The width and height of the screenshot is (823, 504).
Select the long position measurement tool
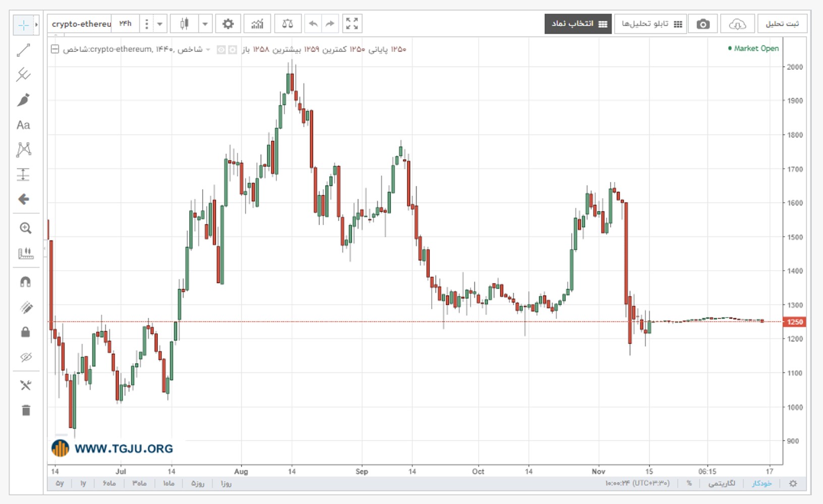coord(23,174)
